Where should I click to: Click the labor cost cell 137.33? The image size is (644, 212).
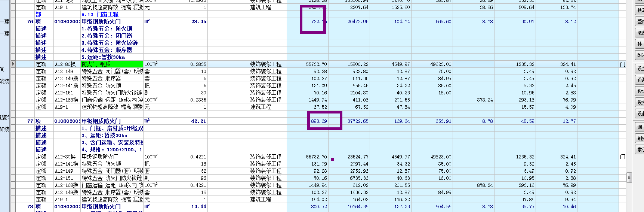[x=402, y=206]
